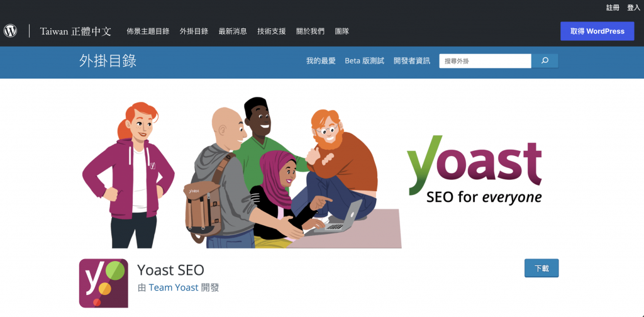Click the search magnifier icon button

(545, 61)
